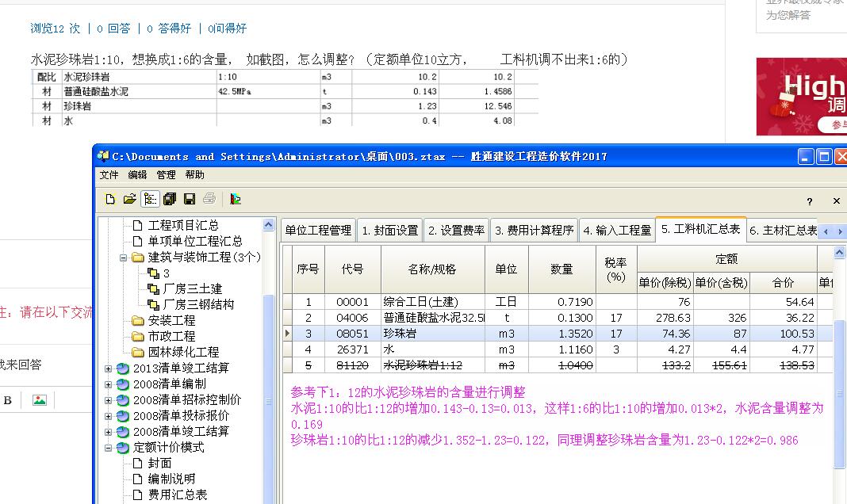Screen dimensions: 847x504
Task: Click the small X under title bar
Action: pos(836,200)
